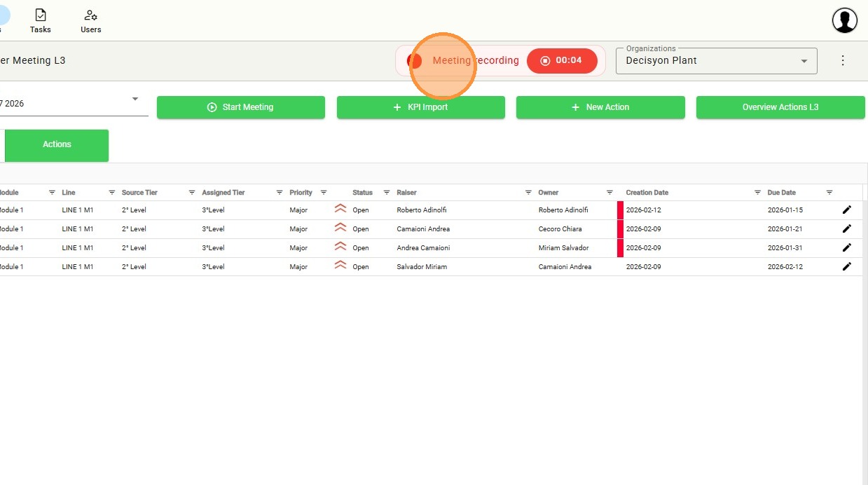The width and height of the screenshot is (868, 485).
Task: Open the three-dot options menu
Action: coord(843,60)
